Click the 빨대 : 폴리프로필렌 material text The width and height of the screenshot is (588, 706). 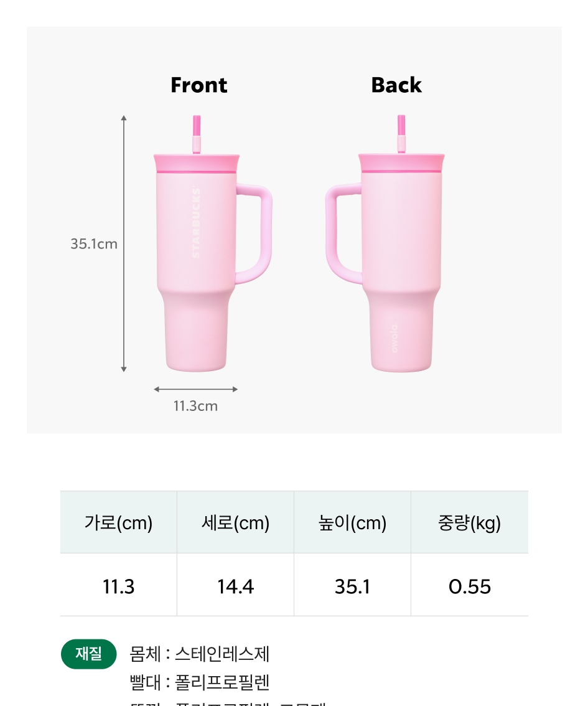(200, 682)
